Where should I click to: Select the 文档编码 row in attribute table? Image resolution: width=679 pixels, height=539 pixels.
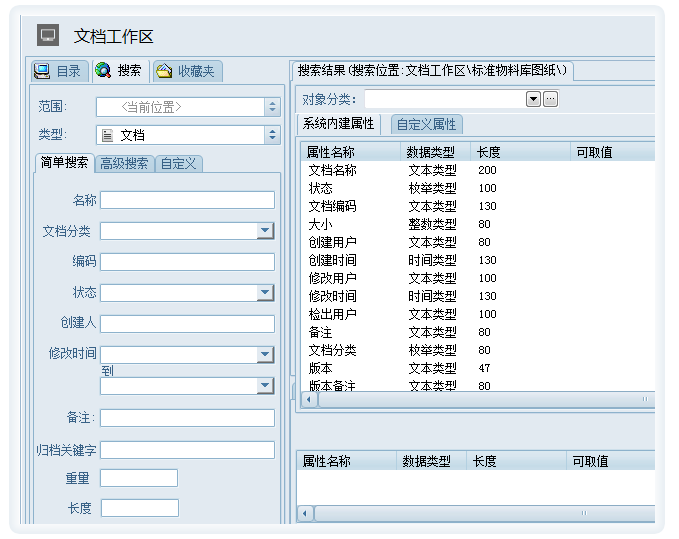333,206
